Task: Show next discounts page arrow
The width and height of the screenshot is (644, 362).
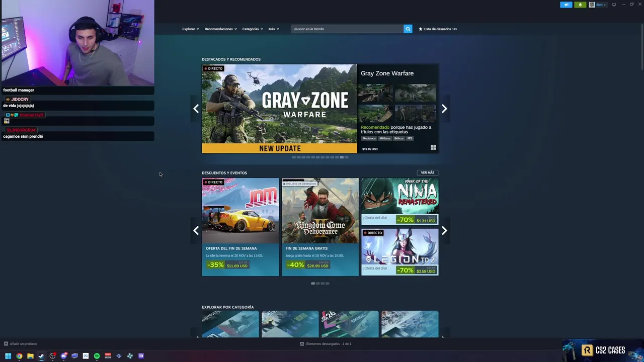Action: (444, 231)
